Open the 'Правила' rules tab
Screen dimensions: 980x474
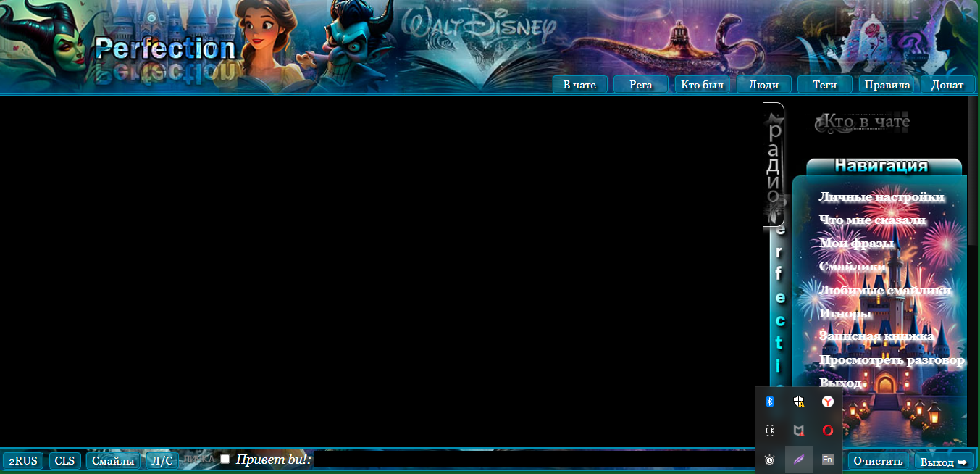coord(886,85)
